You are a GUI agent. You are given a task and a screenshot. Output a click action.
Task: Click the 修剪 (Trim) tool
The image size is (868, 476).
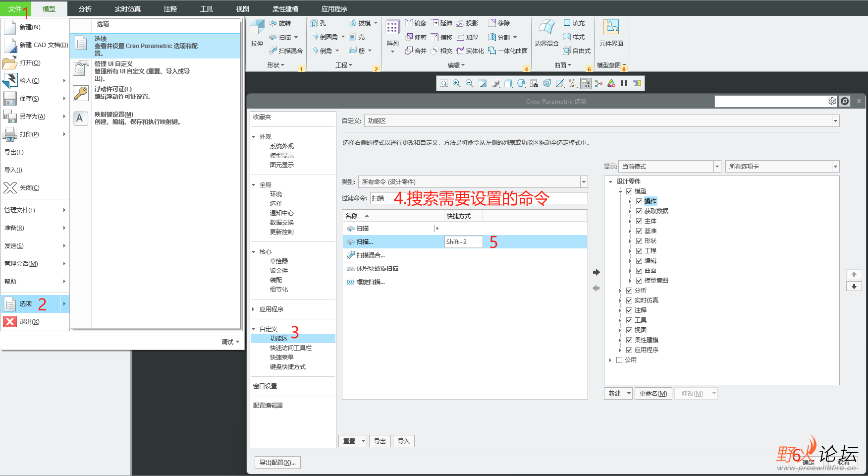[x=416, y=37]
